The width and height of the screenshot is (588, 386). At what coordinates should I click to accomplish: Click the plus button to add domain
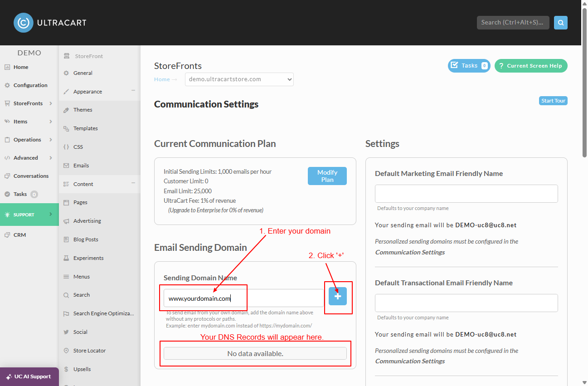point(338,296)
